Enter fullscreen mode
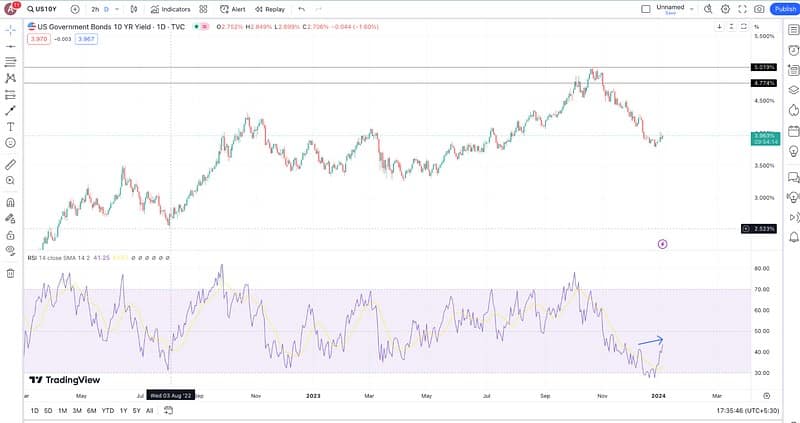Viewport: 800px width, 423px height. tap(741, 9)
